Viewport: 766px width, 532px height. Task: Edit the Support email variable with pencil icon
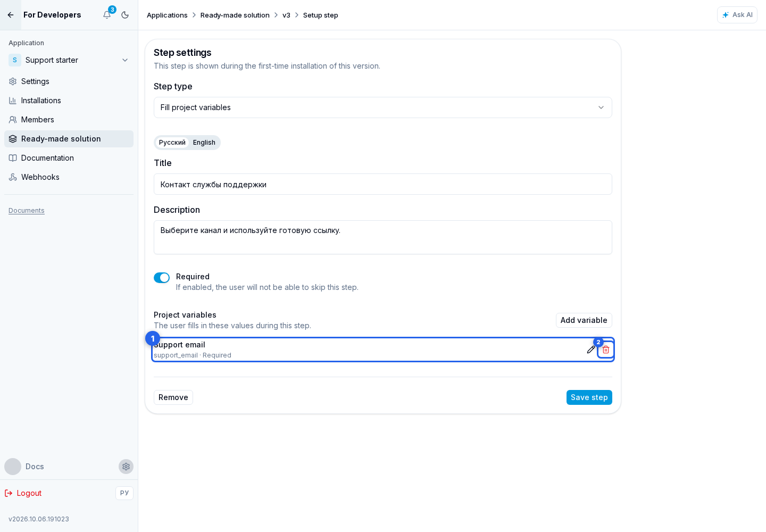coord(591,350)
